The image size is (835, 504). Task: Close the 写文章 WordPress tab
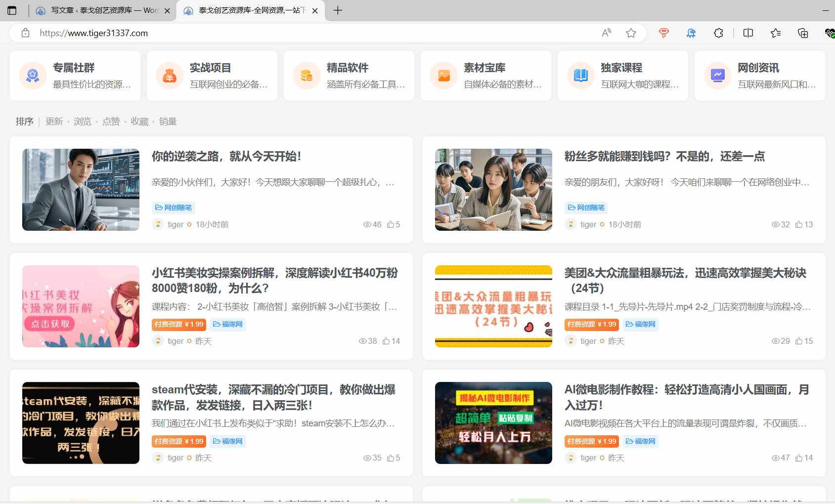167,10
